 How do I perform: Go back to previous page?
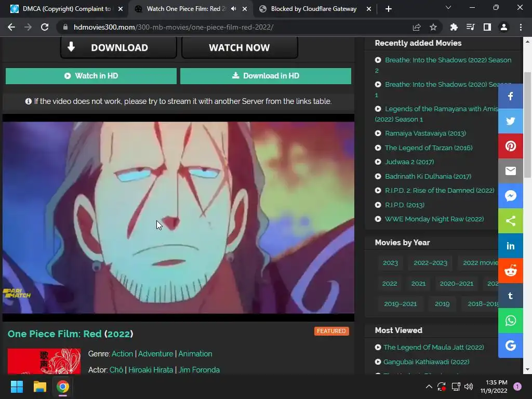click(x=11, y=27)
